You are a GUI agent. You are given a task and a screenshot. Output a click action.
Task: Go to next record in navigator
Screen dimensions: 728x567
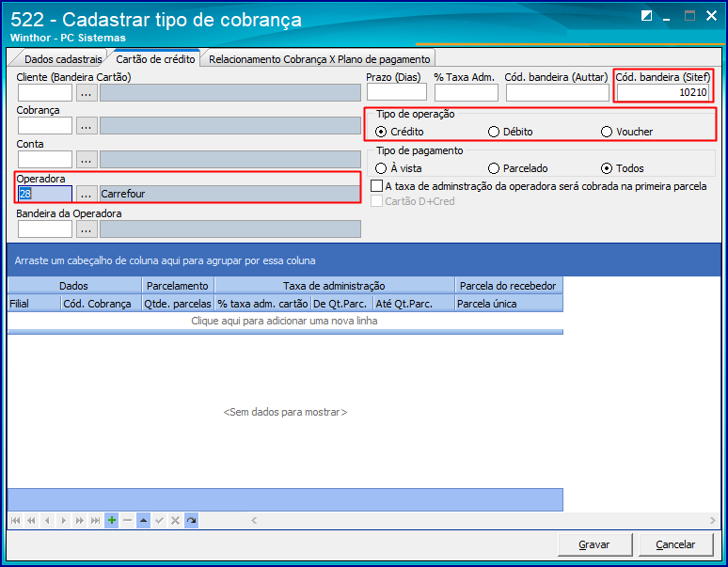pyautogui.click(x=64, y=521)
